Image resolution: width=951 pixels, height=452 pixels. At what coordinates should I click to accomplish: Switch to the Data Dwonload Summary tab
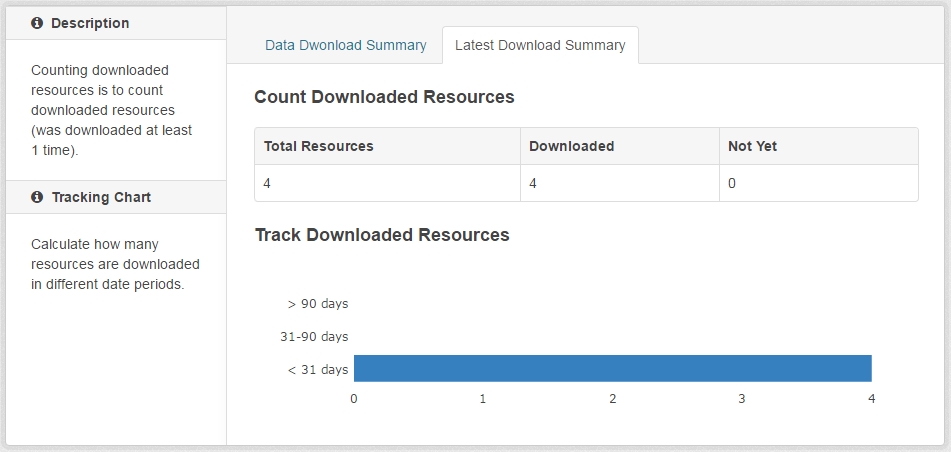(x=346, y=46)
